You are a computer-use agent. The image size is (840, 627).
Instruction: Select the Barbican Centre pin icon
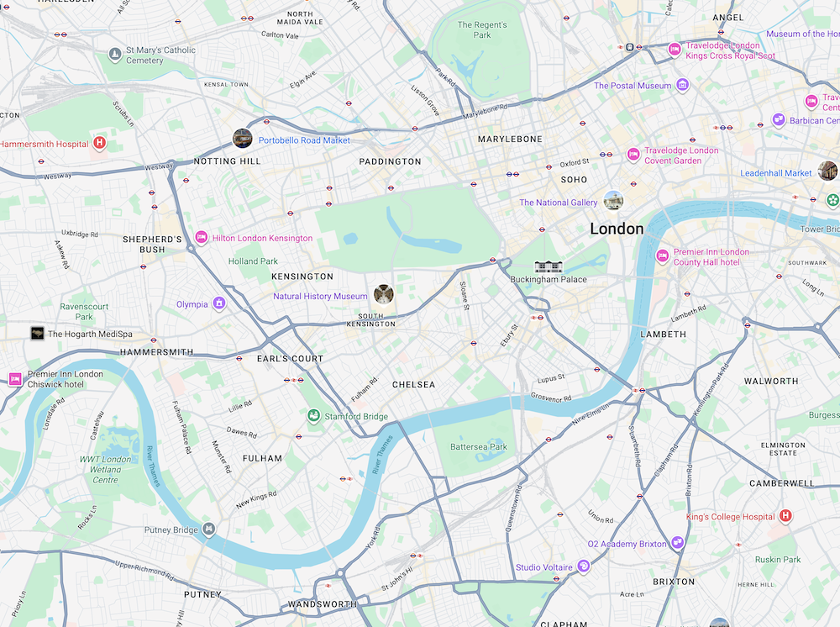click(x=779, y=120)
